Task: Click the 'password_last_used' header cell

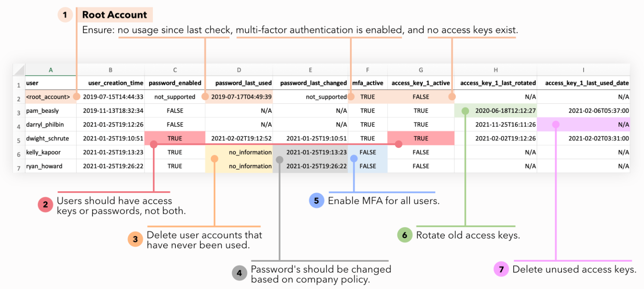Action: pos(239,83)
